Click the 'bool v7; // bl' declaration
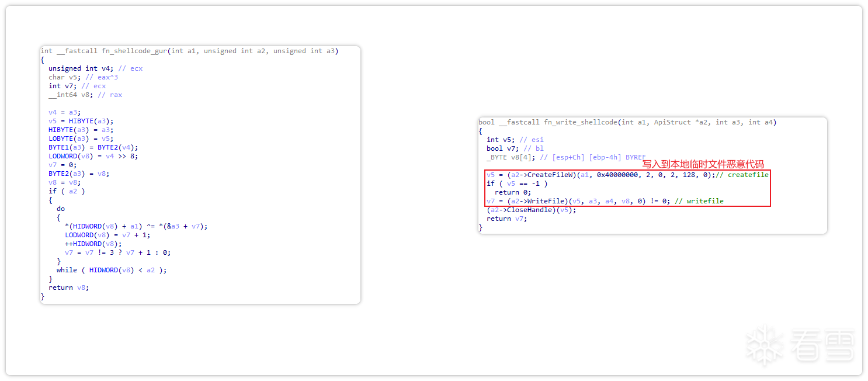868x381 pixels. [x=515, y=148]
